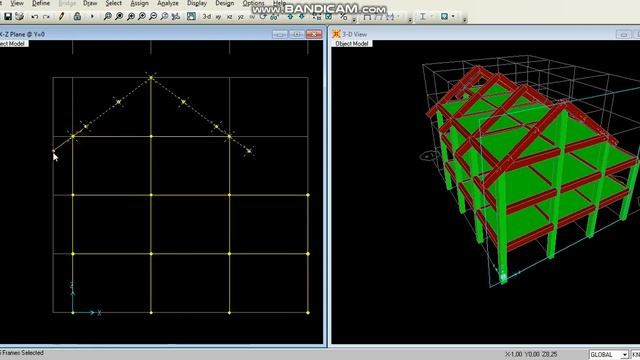Open the View menu
The width and height of the screenshot is (640, 360).
tap(17, 3)
